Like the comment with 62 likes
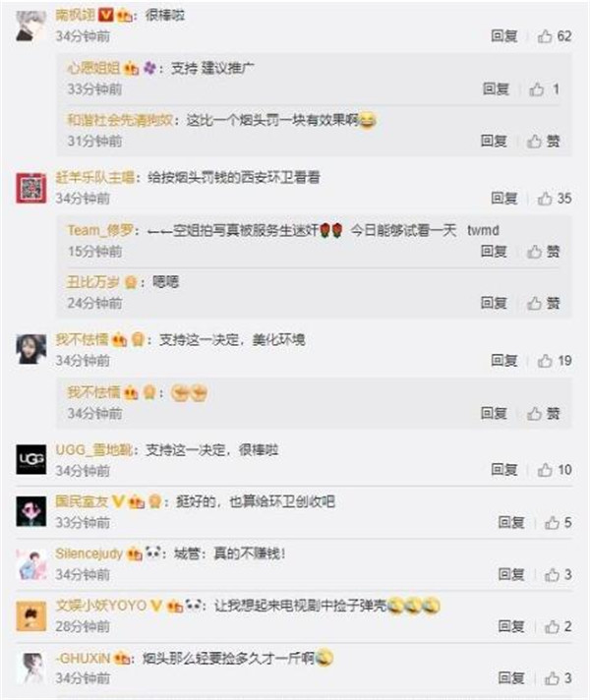Viewport: 590px width, 700px height. (x=555, y=36)
